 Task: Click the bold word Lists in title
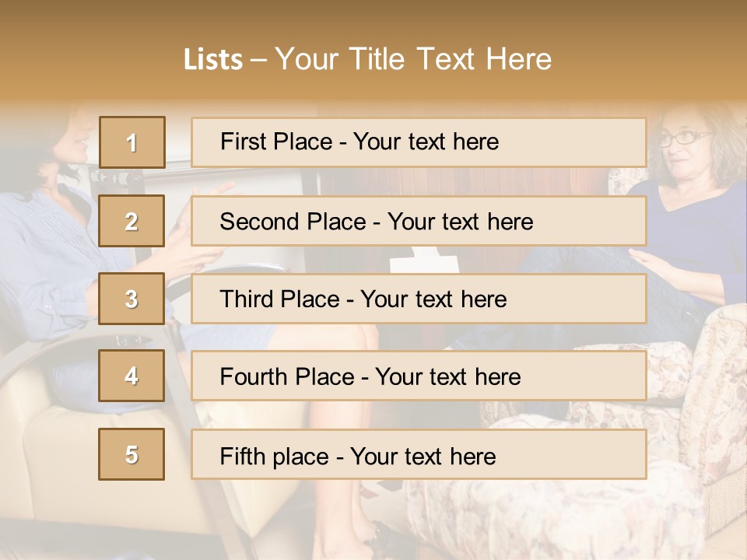point(213,60)
